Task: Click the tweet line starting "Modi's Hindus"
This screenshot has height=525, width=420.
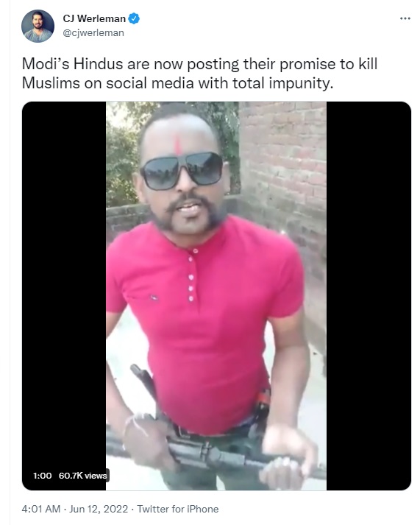Action: [199, 64]
